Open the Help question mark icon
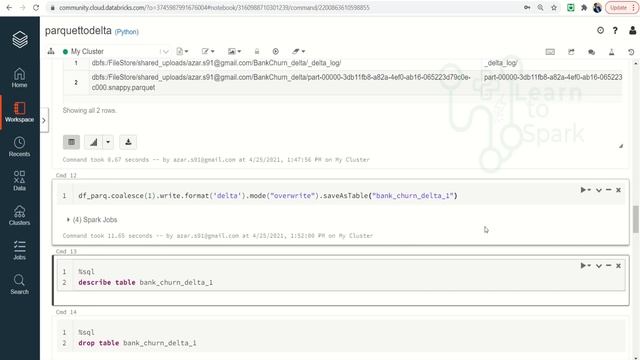 coord(615,30)
